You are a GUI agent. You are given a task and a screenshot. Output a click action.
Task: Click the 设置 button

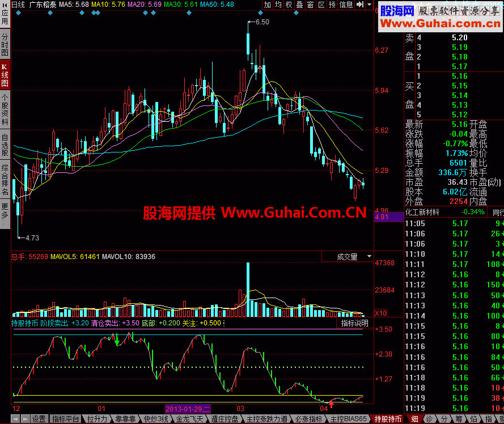(x=39, y=419)
